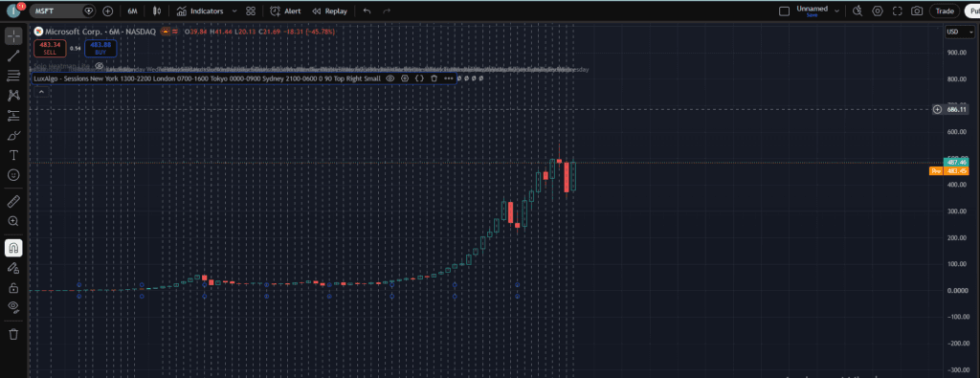Hide the LuxAlgo Sessions indicator

coord(390,78)
